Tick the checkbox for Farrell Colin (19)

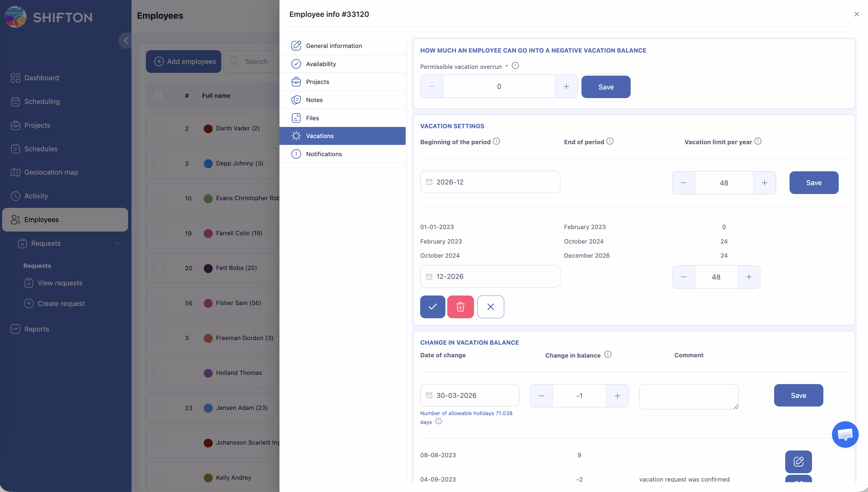(158, 233)
